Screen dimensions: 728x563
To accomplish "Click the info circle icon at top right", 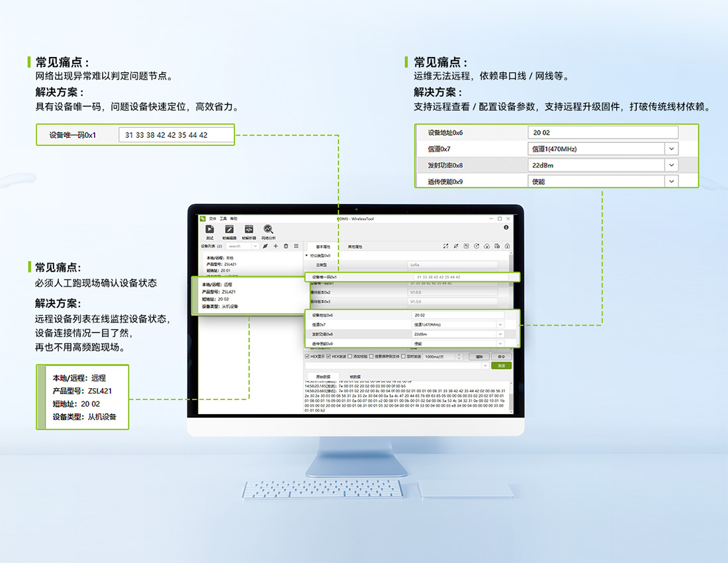I will pos(506,227).
